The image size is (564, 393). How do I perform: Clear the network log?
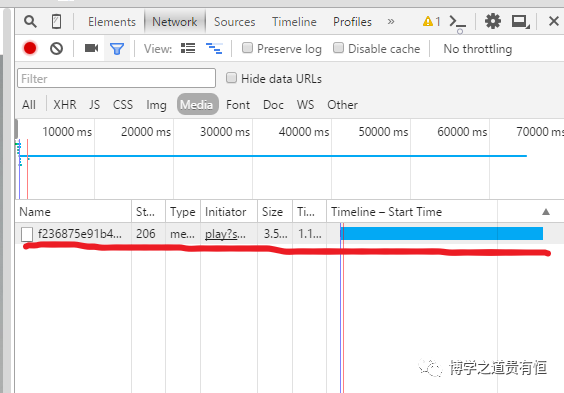click(56, 48)
